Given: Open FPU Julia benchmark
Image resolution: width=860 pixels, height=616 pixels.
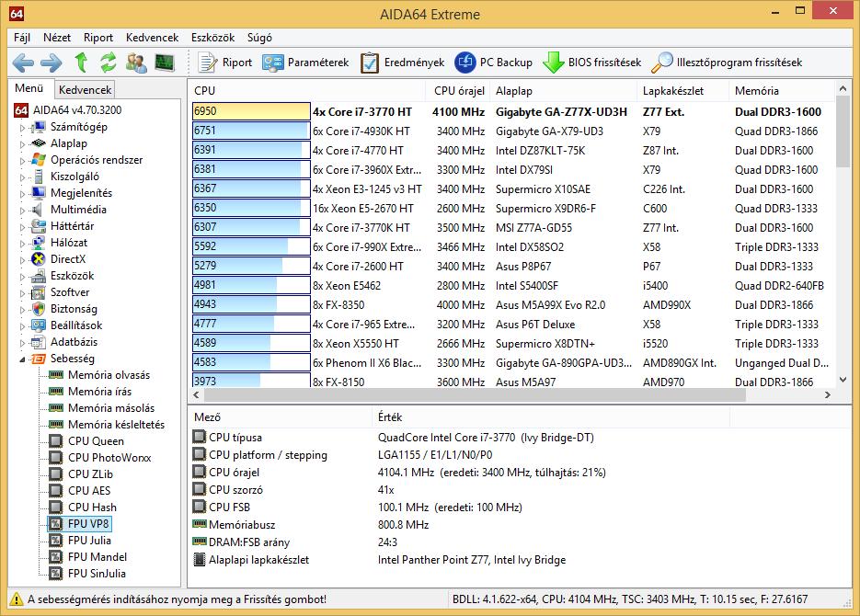Looking at the screenshot, I should click(89, 540).
